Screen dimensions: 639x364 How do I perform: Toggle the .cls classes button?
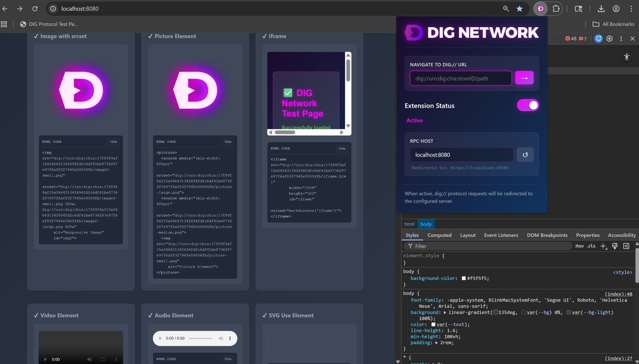coord(591,246)
